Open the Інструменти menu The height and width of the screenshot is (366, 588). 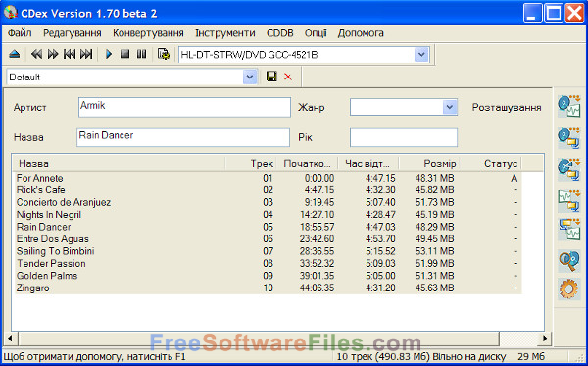(x=225, y=33)
